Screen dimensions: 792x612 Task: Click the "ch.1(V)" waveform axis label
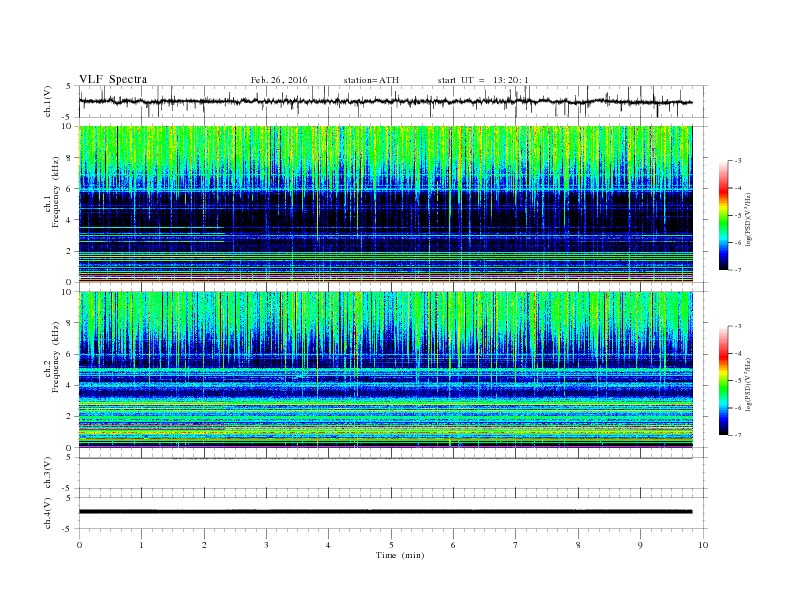(x=48, y=101)
